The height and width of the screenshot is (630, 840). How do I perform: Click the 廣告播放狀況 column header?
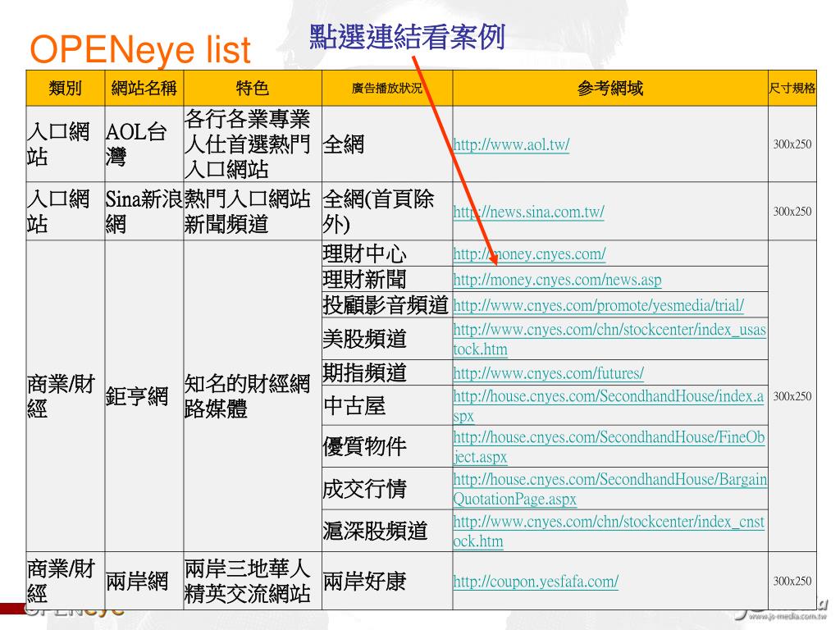coord(387,88)
